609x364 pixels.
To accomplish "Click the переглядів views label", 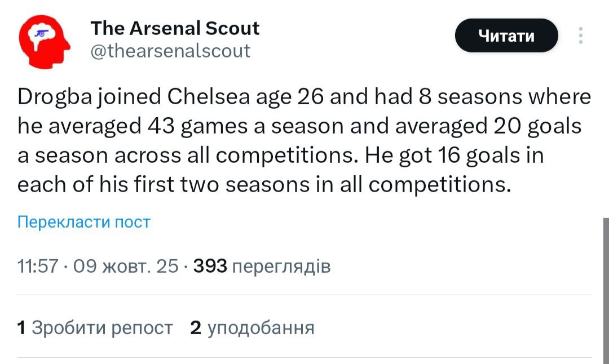I will 281,266.
